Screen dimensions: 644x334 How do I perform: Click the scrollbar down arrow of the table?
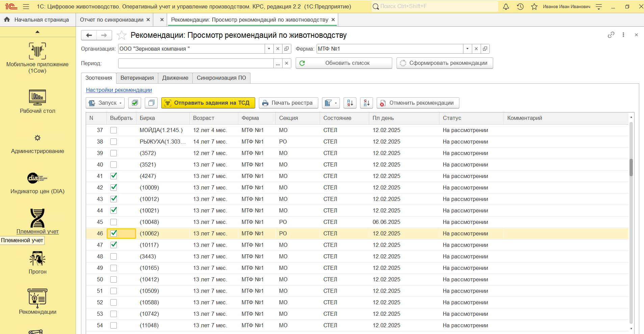click(x=631, y=329)
